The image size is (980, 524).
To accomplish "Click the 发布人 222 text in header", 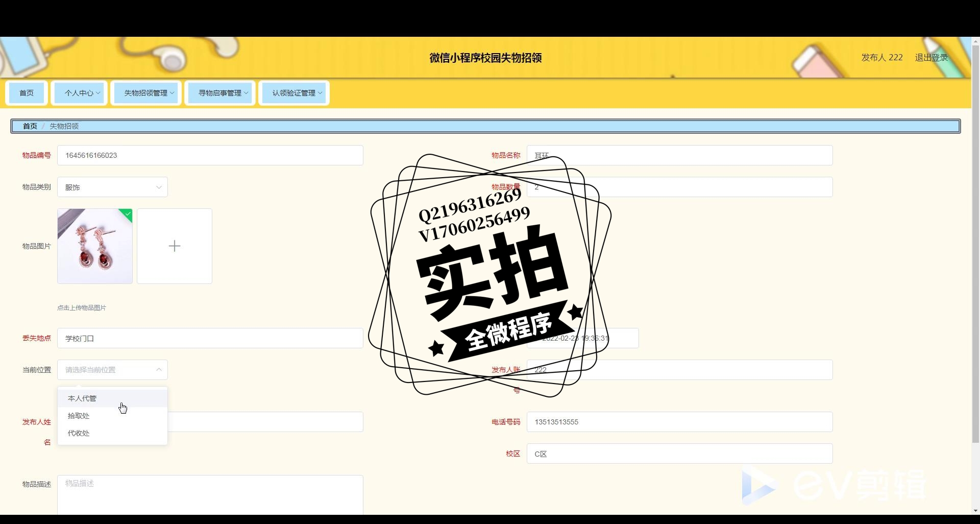I will click(882, 58).
